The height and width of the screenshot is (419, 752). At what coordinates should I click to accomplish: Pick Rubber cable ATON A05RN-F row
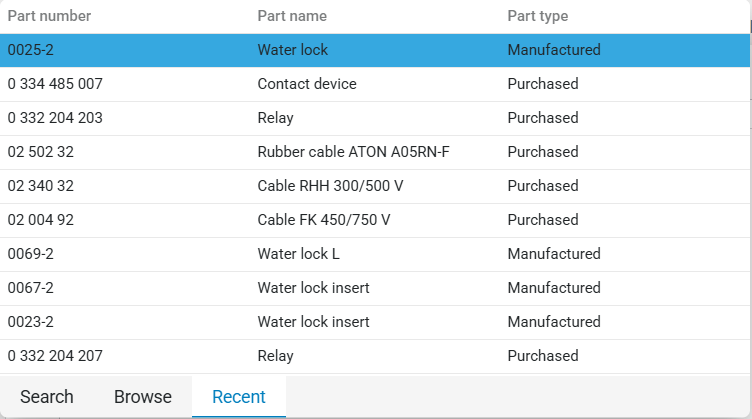tap(375, 152)
